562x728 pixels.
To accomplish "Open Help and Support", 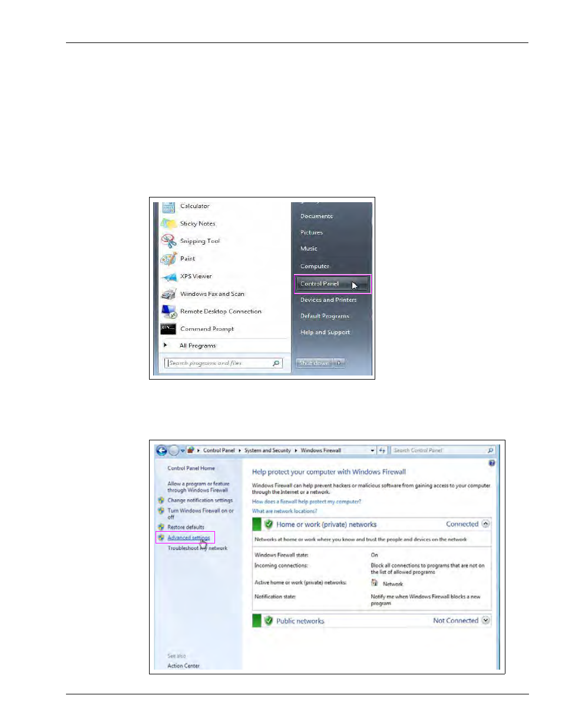I will point(325,332).
